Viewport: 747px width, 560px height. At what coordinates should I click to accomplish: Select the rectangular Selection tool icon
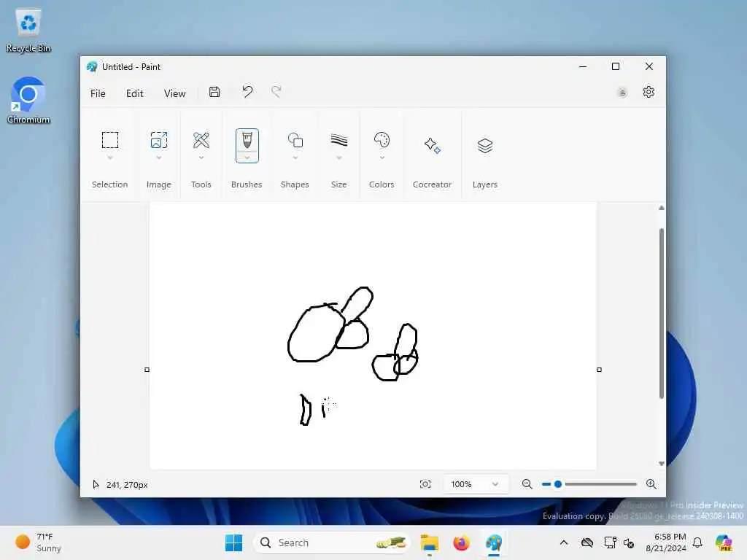(110, 140)
